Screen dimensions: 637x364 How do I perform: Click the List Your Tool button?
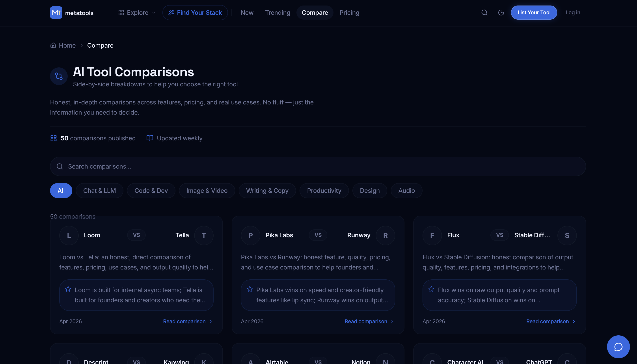534,13
